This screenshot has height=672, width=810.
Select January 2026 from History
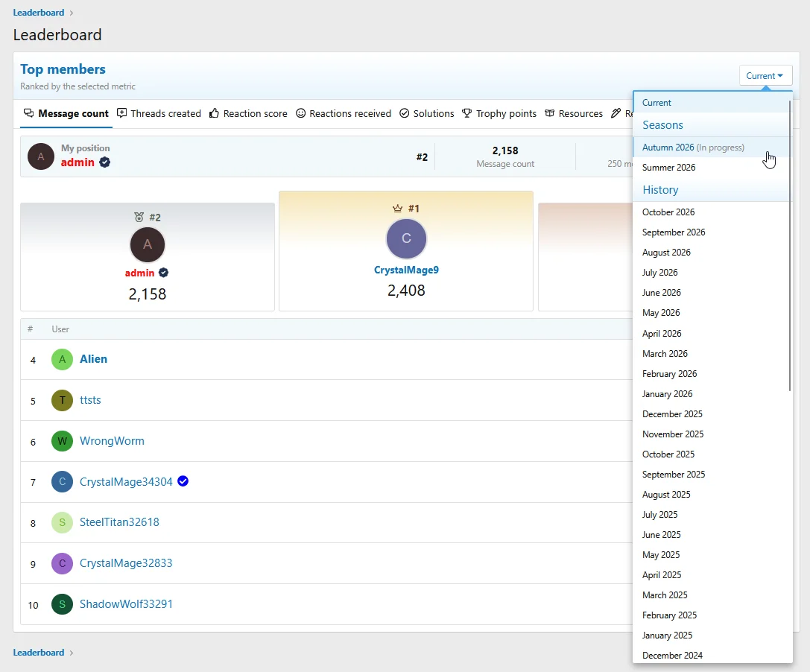712,393
